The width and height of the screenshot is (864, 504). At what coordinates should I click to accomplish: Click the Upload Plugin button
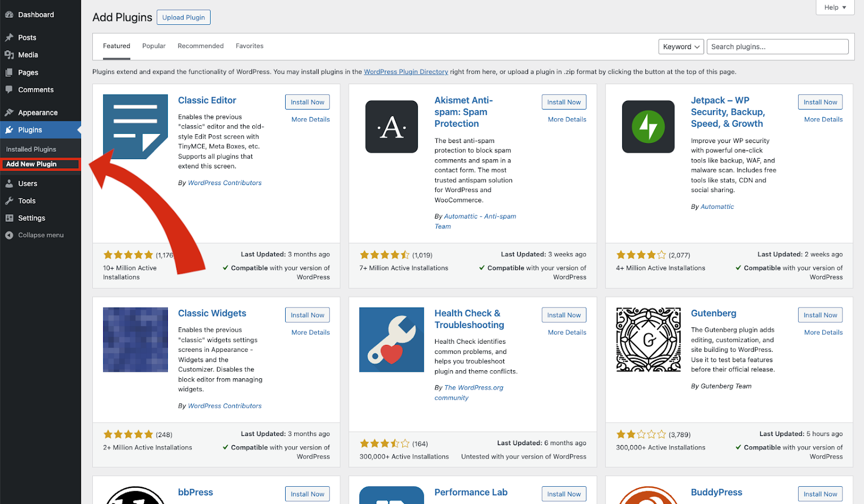tap(184, 17)
